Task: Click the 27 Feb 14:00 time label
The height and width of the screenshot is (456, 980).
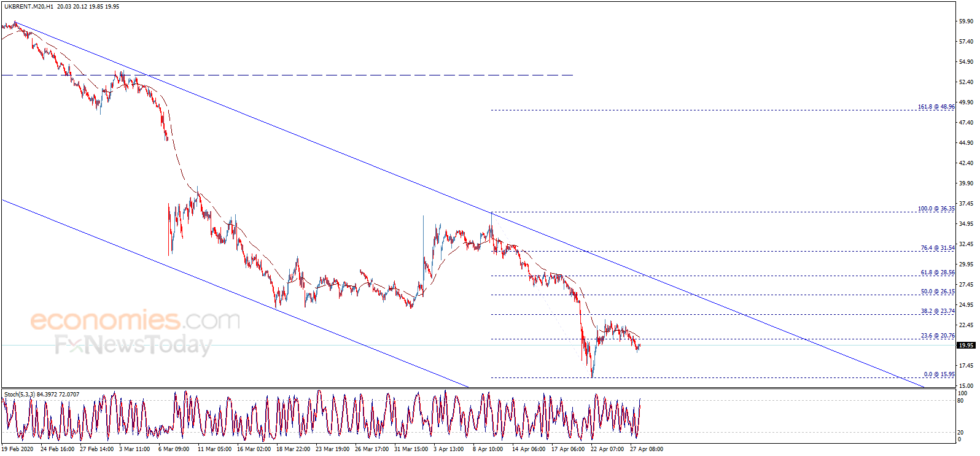Action: point(96,449)
